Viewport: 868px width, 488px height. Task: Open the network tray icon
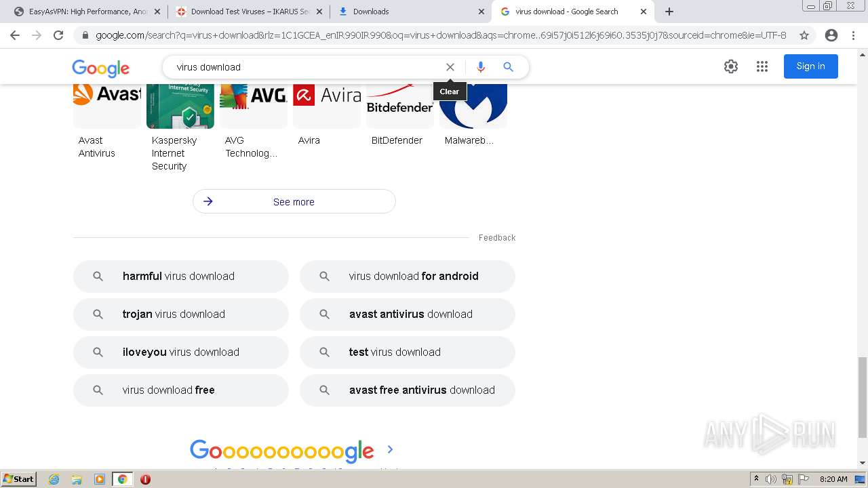point(787,479)
